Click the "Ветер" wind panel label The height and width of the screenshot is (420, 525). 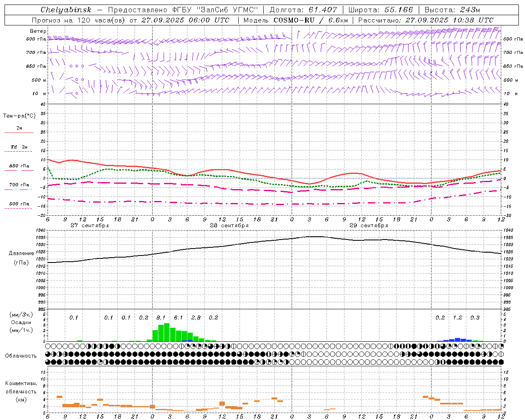[x=38, y=31]
